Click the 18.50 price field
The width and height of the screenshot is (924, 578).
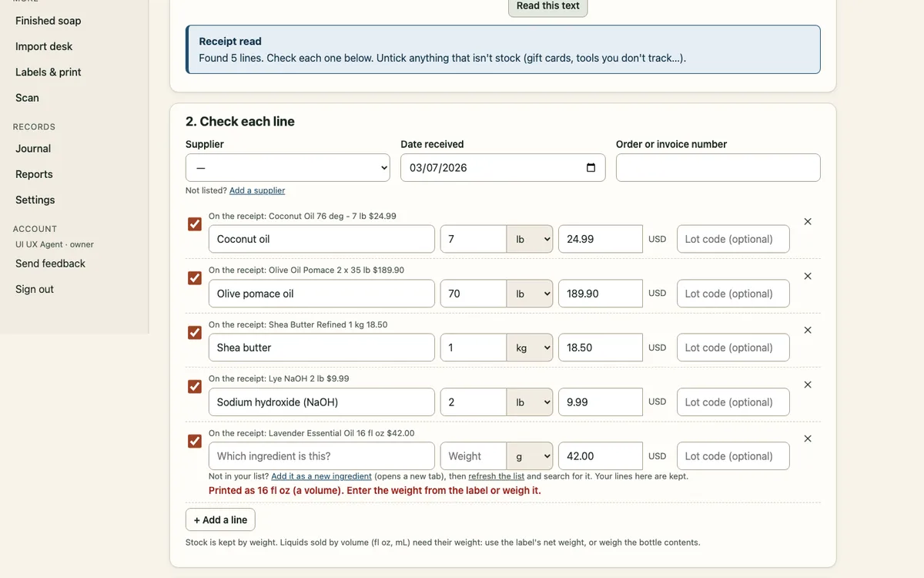tap(601, 348)
